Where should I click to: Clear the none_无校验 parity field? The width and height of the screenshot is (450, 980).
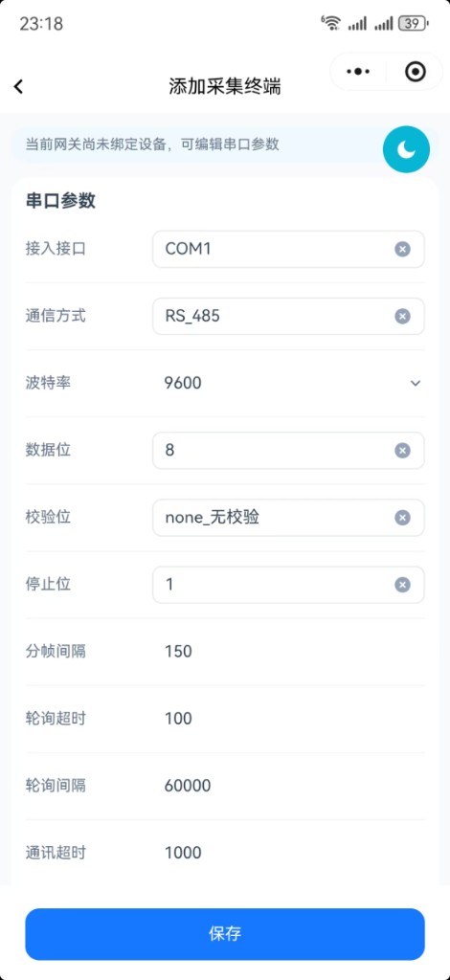pos(402,518)
